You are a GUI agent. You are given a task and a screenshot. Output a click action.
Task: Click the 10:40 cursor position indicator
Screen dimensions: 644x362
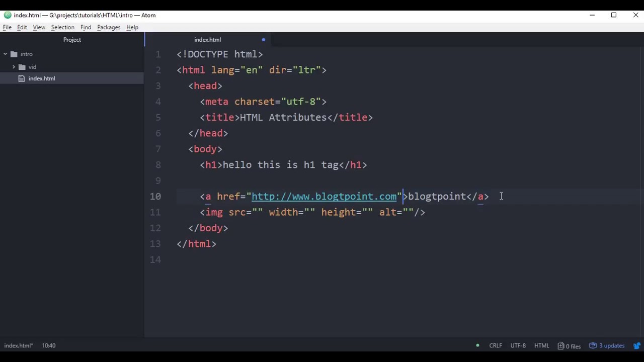(49, 346)
